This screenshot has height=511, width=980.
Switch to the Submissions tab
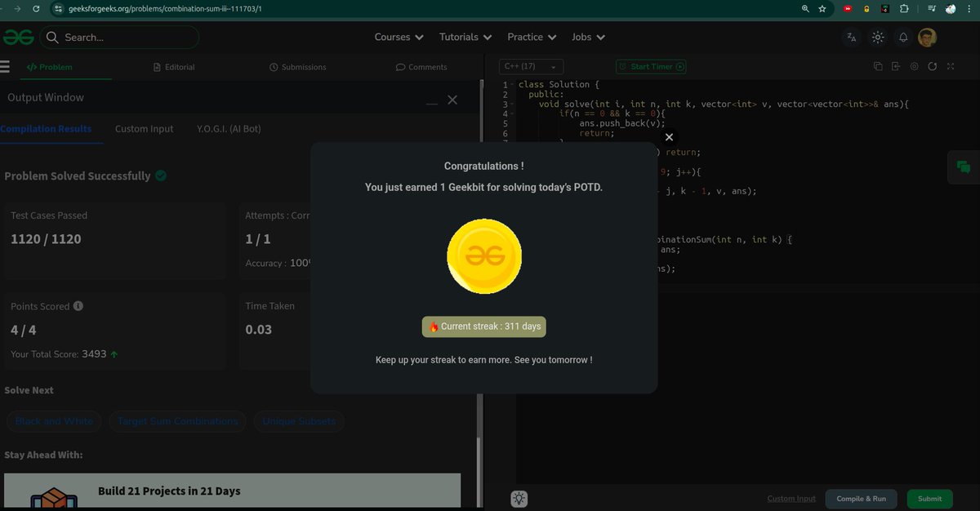(297, 67)
